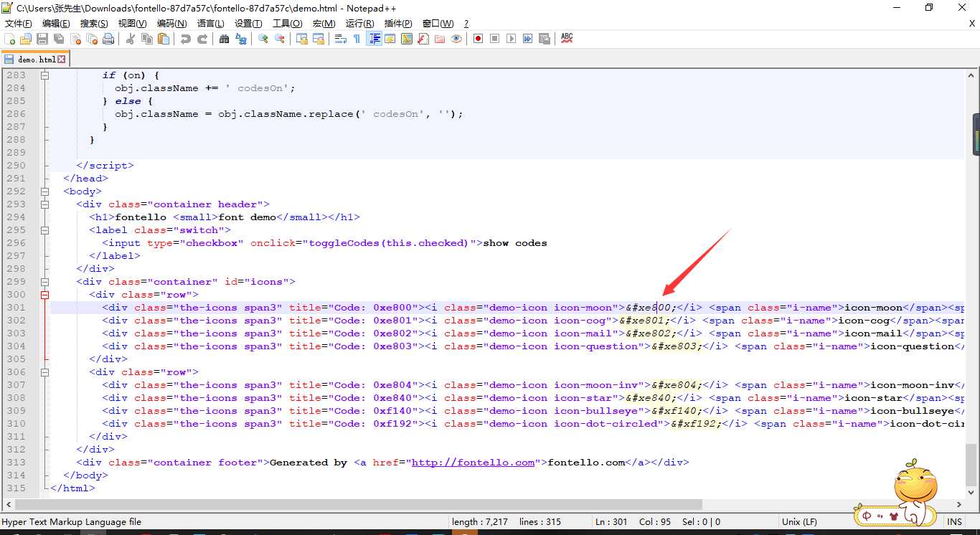This screenshot has height=535, width=980.
Task: Open the 编码(N) menu
Action: (x=171, y=24)
